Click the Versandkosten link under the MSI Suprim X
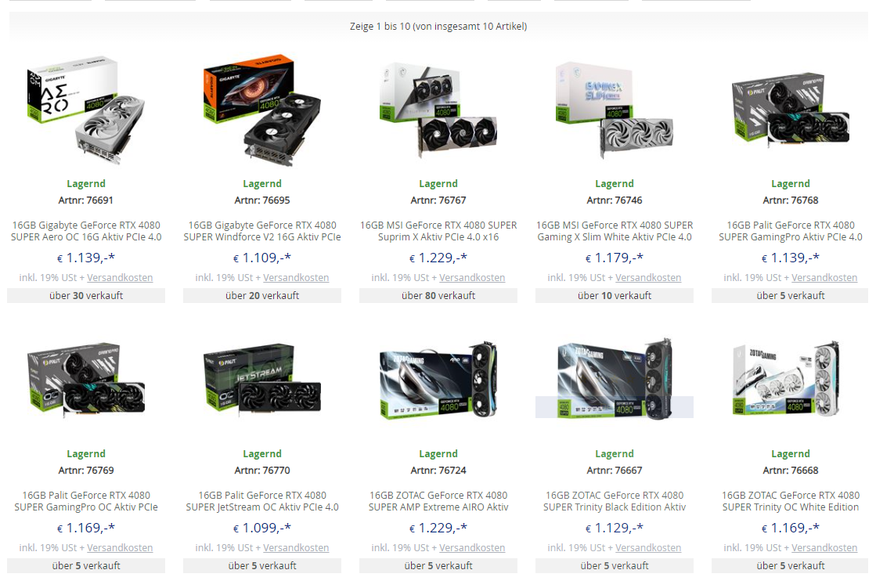This screenshot has height=588, width=894. (x=472, y=278)
